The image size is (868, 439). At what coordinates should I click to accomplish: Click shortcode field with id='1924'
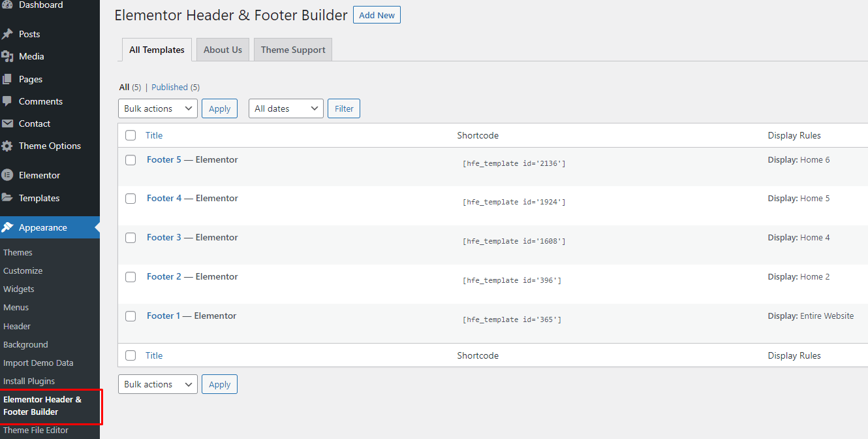(x=514, y=203)
